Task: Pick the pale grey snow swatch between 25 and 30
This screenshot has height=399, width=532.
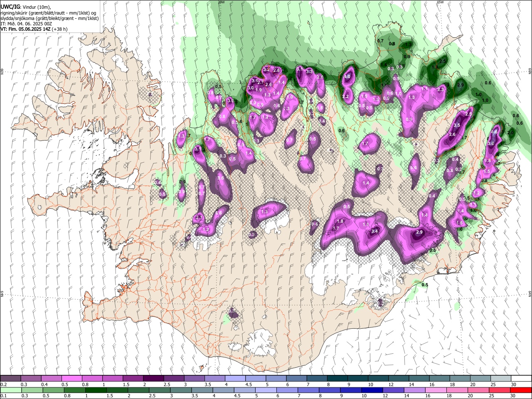Action: [x=500, y=378]
